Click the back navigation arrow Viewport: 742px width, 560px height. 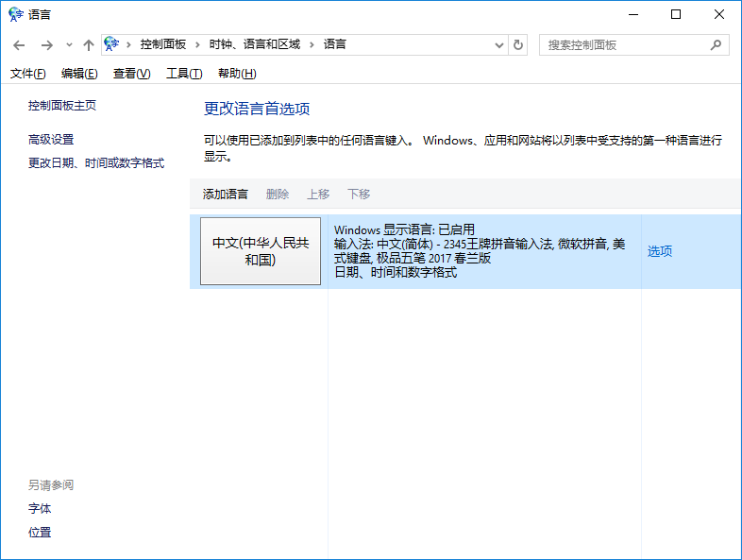19,45
